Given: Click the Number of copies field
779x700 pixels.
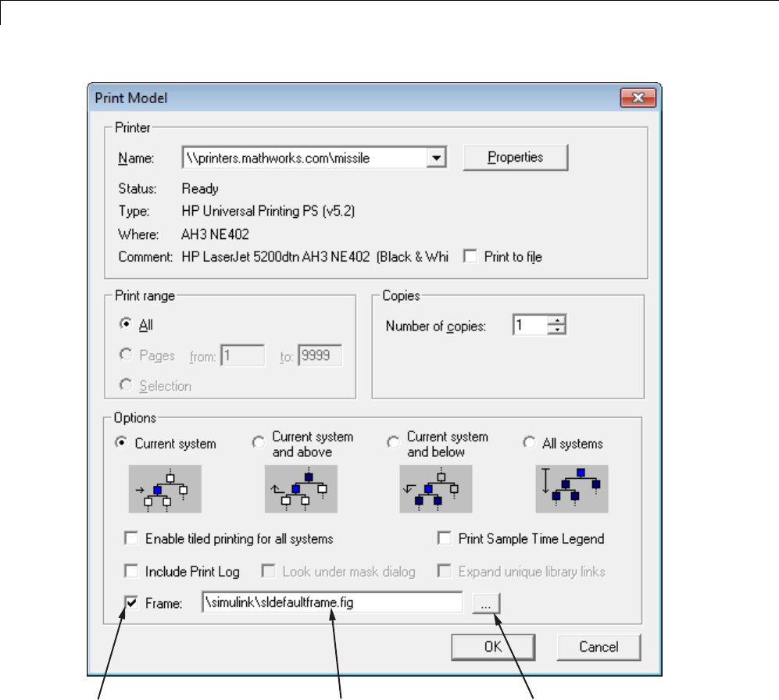Looking at the screenshot, I should click(530, 326).
